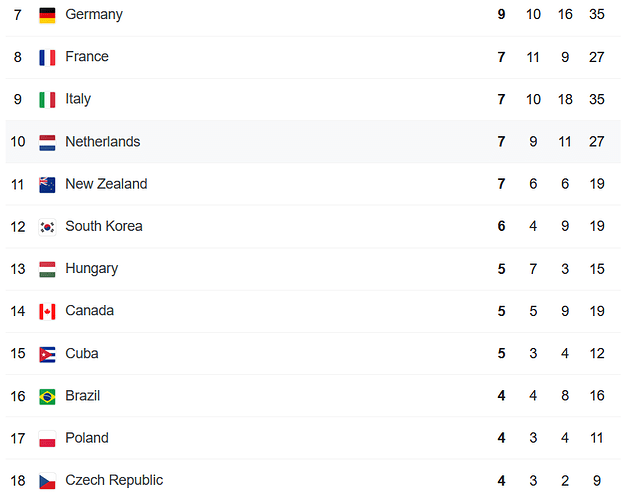The image size is (631, 500).
Task: Click the Netherlands flag icon
Action: pyautogui.click(x=47, y=143)
